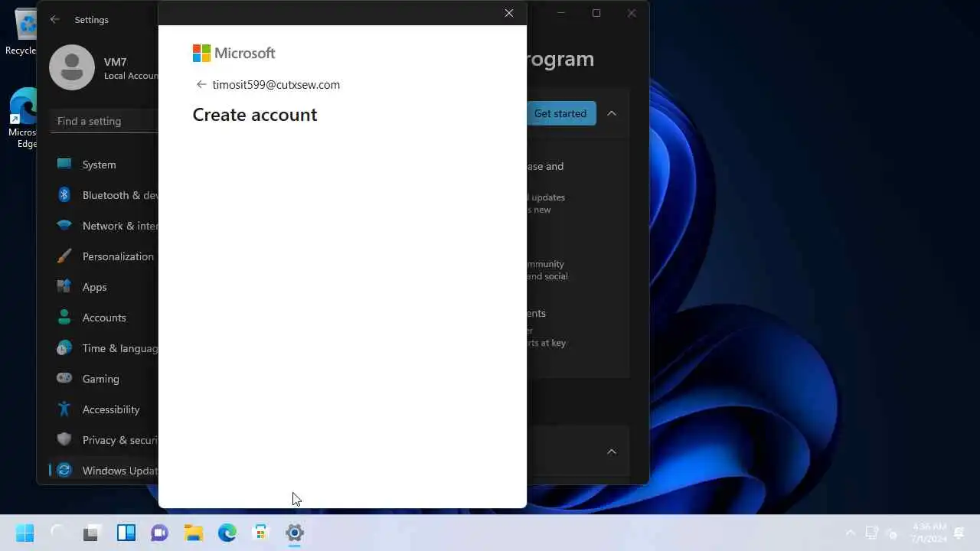Launch Microsoft Edge from the taskbar
Viewport: 980px width, 551px height.
(x=227, y=533)
